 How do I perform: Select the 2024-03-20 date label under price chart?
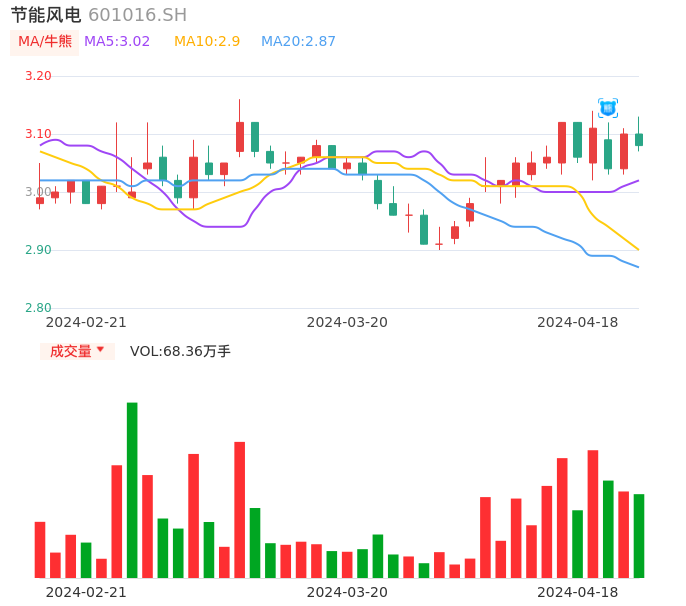(x=347, y=322)
